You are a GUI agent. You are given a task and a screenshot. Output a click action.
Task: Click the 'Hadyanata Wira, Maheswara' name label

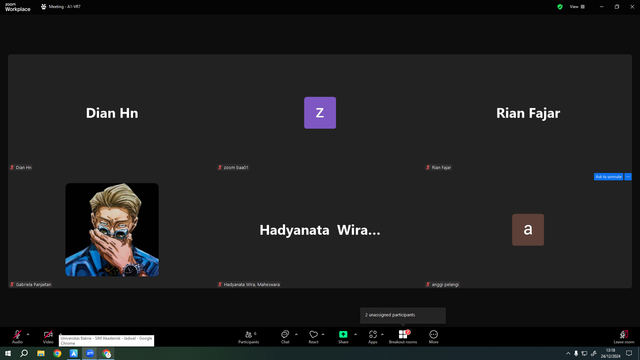pos(251,284)
